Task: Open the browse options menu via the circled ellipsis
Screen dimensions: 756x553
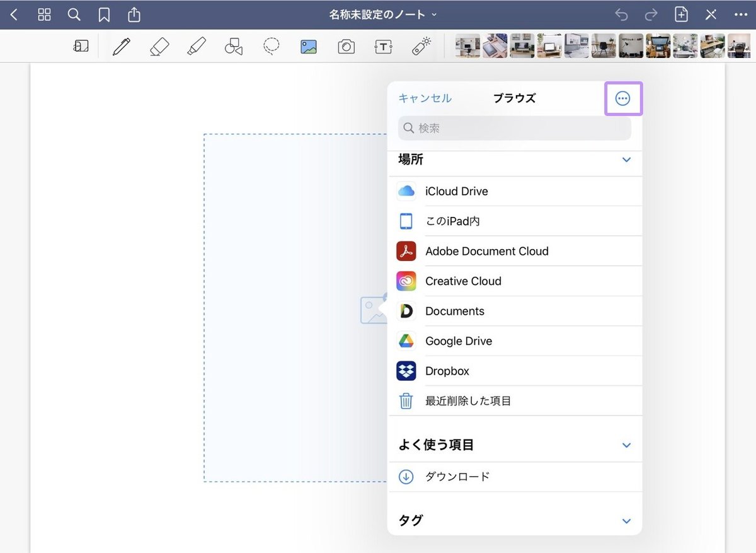Action: pyautogui.click(x=623, y=98)
